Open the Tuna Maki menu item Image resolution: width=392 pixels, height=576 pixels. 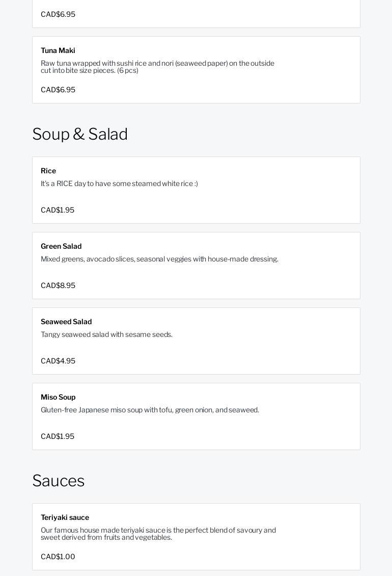pyautogui.click(x=58, y=50)
